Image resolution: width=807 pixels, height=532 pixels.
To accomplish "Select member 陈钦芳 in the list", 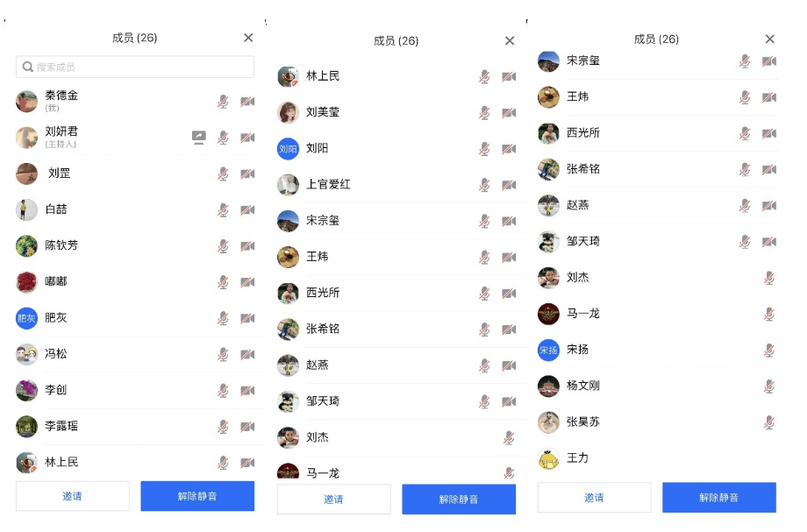I will [135, 245].
